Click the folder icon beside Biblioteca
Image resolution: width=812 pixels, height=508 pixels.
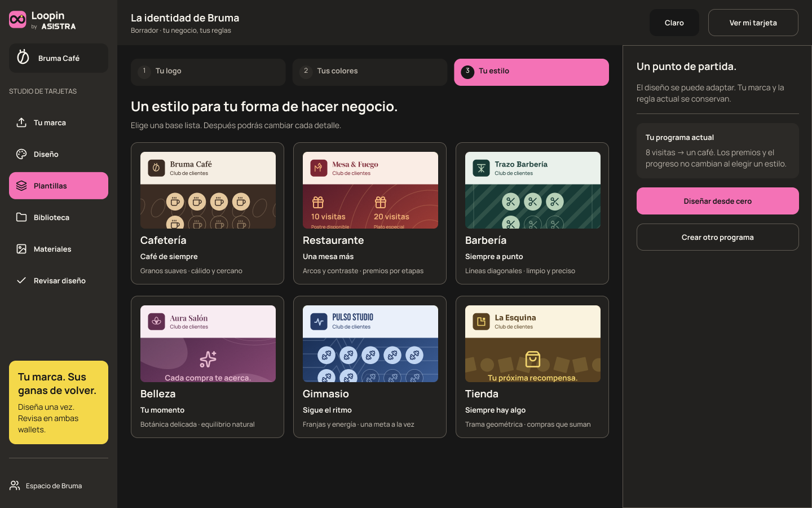pos(21,217)
